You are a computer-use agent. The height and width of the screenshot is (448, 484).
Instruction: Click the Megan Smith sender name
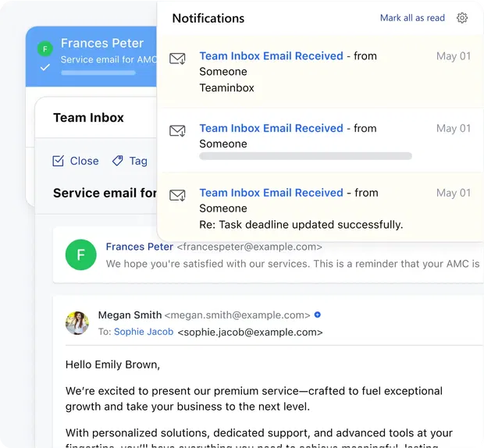pos(130,315)
